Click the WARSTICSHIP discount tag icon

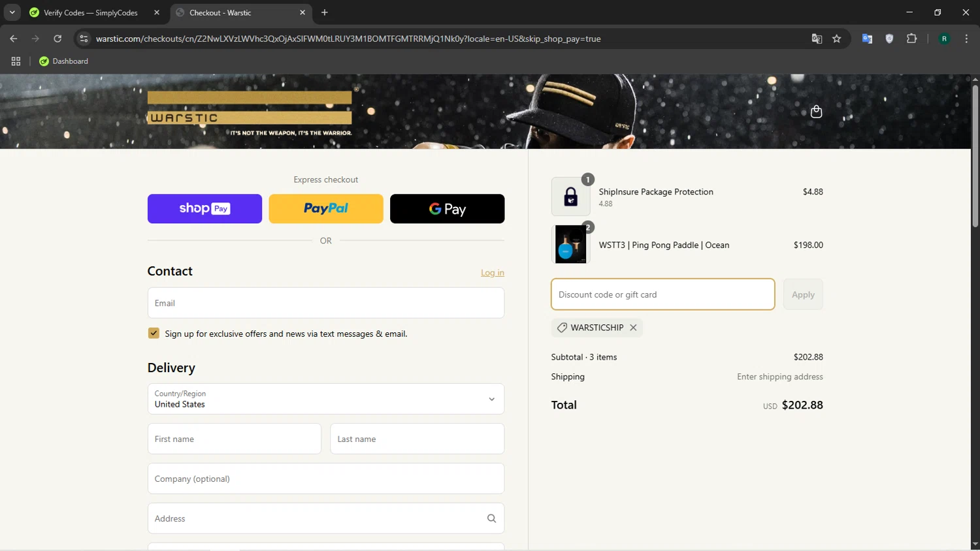[x=562, y=328]
